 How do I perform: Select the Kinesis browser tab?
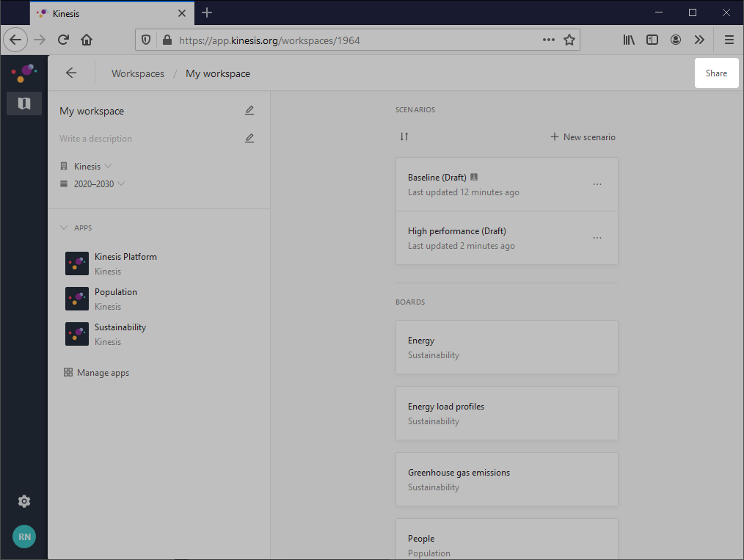112,13
